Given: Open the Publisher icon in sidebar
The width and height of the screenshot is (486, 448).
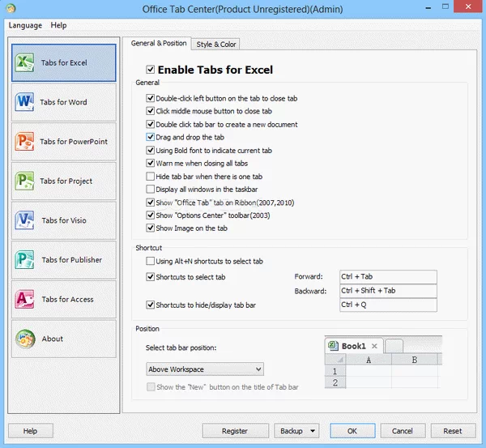Looking at the screenshot, I should [x=25, y=260].
